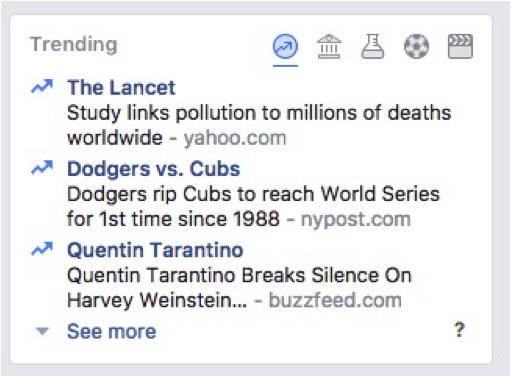The height and width of the screenshot is (377, 511).
Task: Show Sports trends via soccer ball icon
Action: click(416, 46)
